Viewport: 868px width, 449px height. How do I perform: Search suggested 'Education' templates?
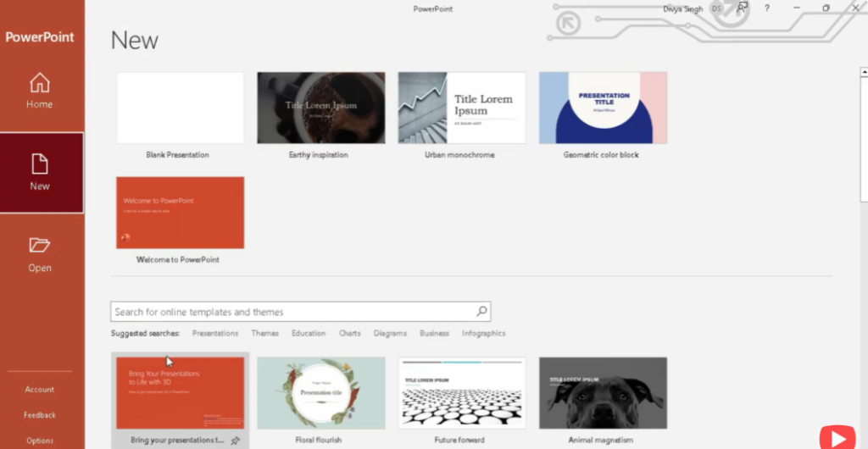pyautogui.click(x=309, y=333)
